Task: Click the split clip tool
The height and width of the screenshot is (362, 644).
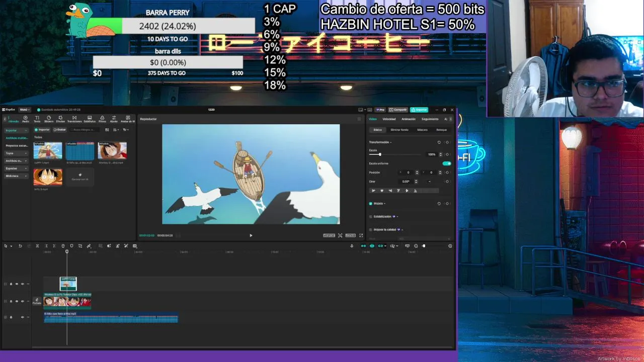Action: point(37,246)
